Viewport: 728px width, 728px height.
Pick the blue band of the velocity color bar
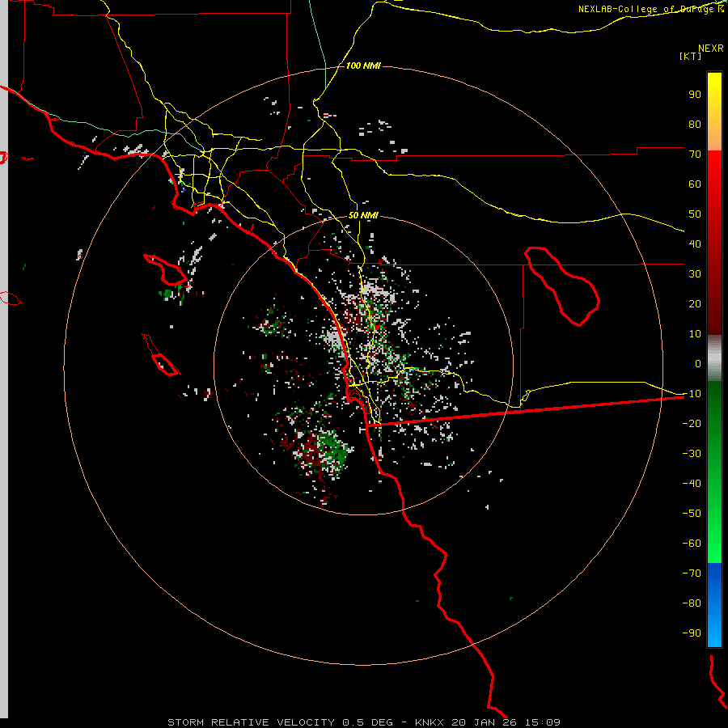point(714,604)
